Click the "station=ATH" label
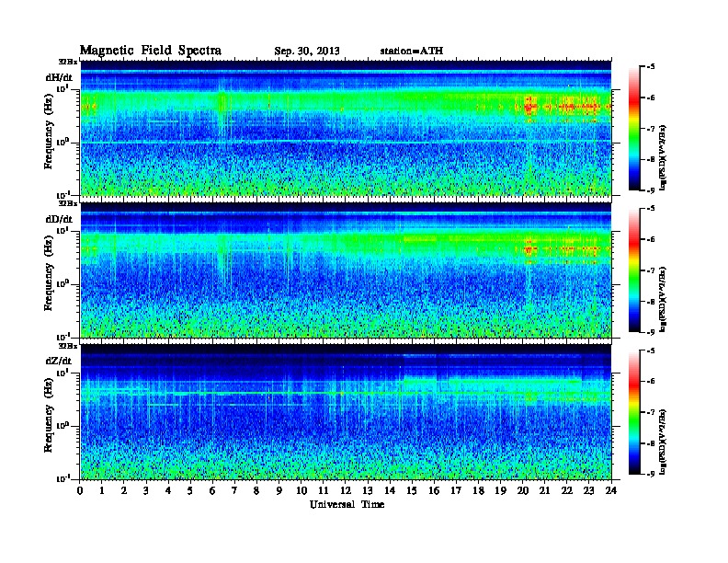 (412, 52)
